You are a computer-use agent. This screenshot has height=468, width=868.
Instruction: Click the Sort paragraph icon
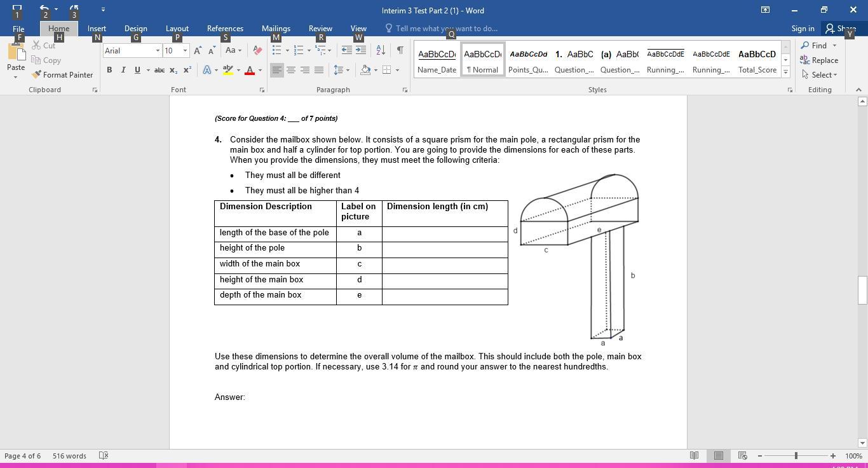[x=380, y=50]
